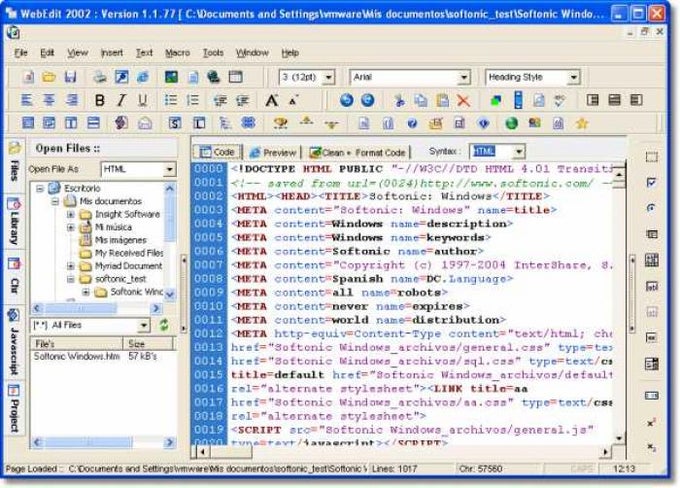Click the yellow star toolbar icon

click(x=582, y=124)
